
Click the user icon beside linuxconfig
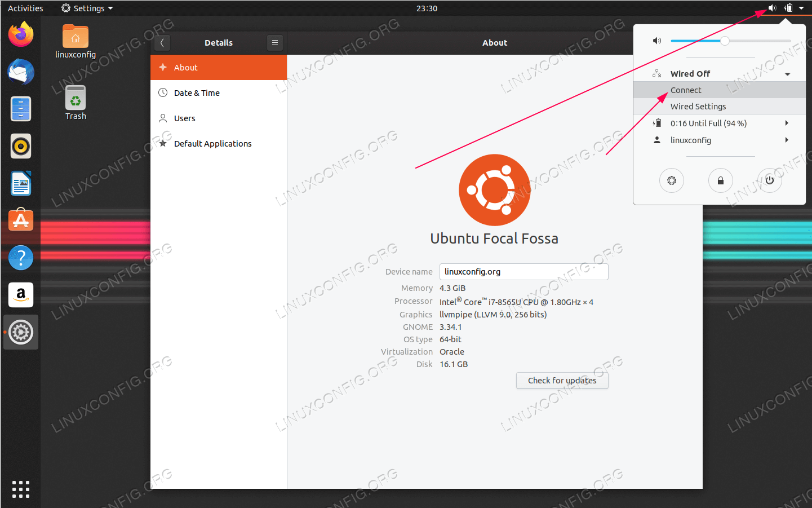pos(657,140)
